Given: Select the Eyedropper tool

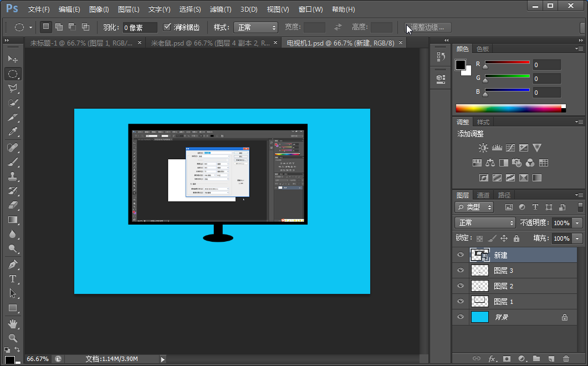Looking at the screenshot, I should pos(13,132).
